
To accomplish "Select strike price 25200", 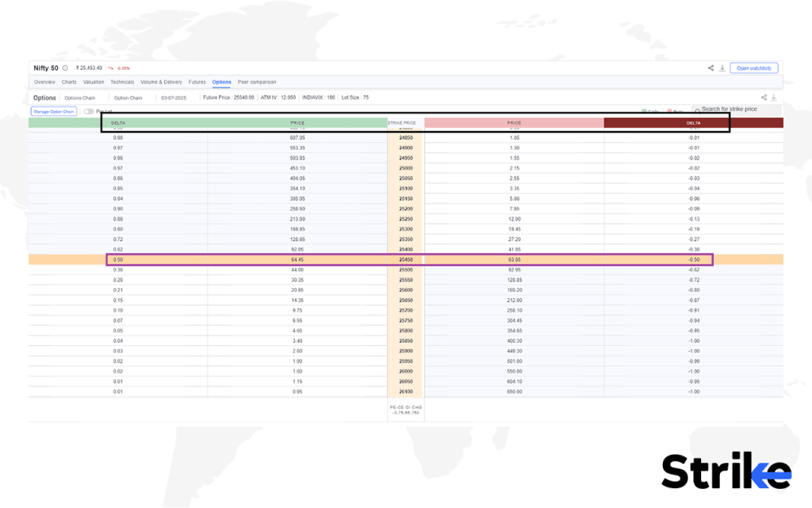I will pyautogui.click(x=406, y=209).
